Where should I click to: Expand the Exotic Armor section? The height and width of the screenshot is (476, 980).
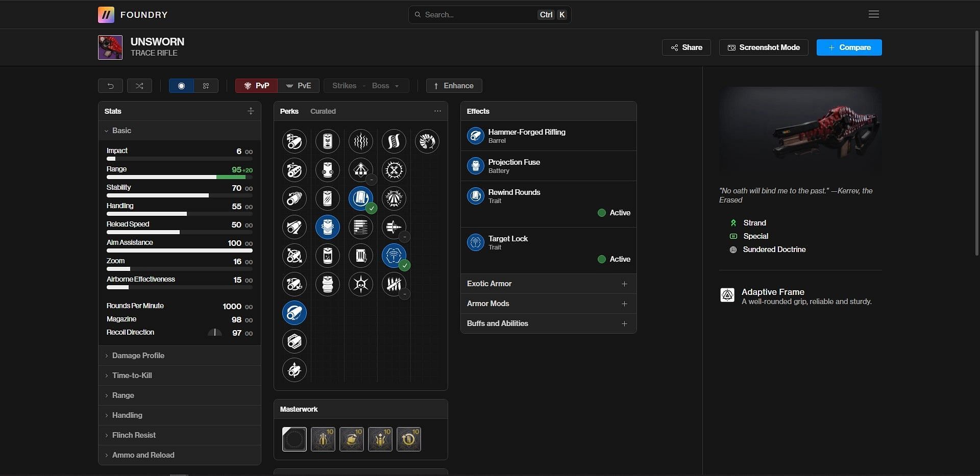click(x=549, y=284)
